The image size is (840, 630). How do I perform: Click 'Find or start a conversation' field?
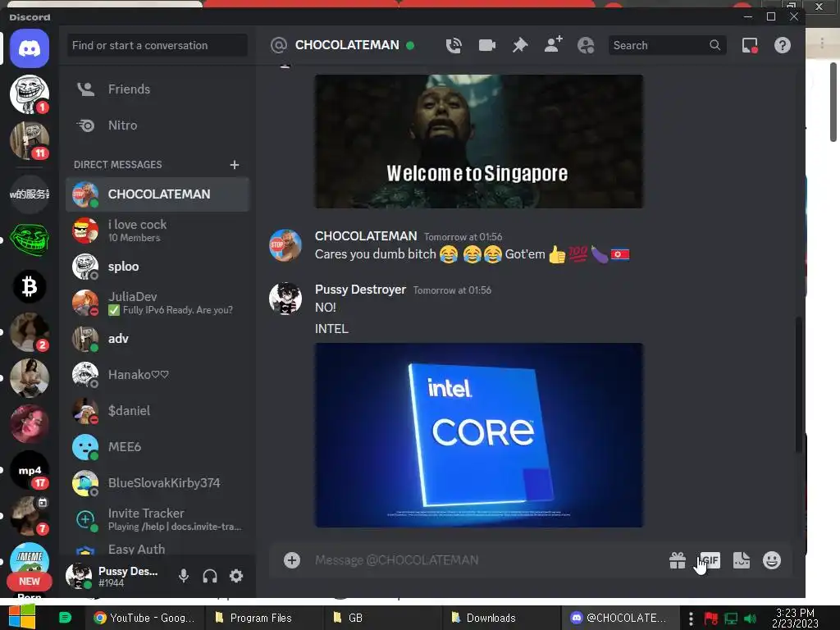pos(157,46)
